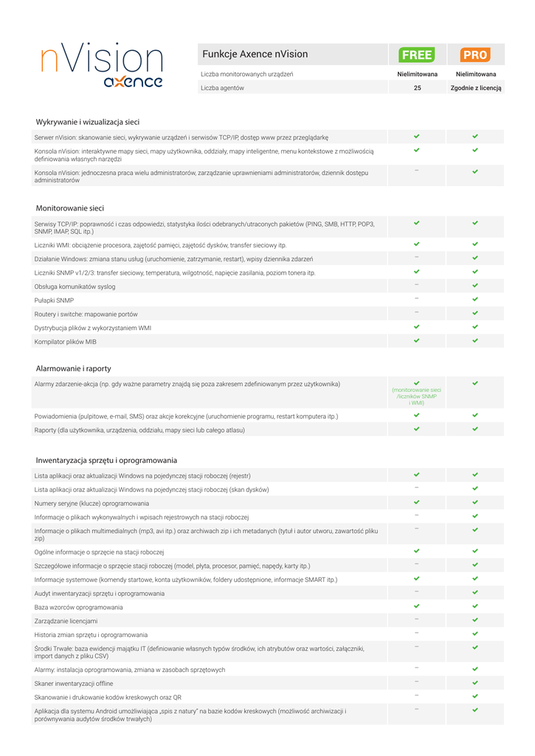Click FREE dash for Routery i switche row
The image size is (535, 756).
(417, 313)
